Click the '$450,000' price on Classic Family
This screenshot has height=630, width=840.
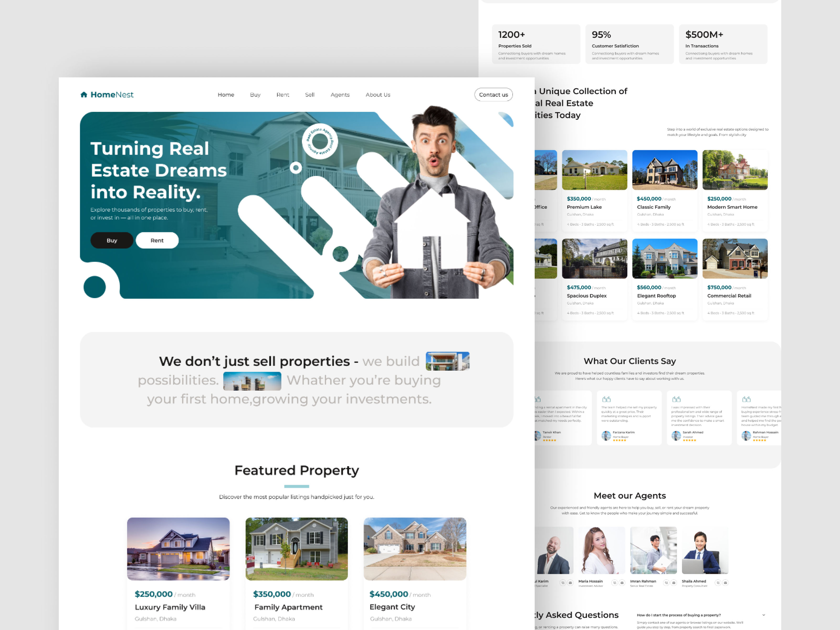point(649,199)
